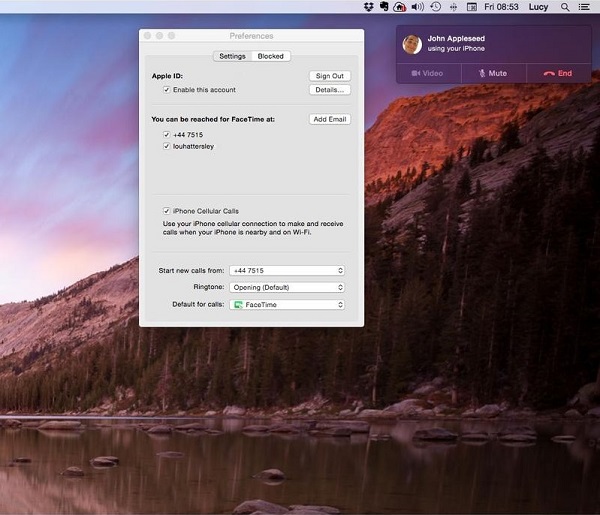This screenshot has width=600, height=515.
Task: Open the Ringtone dropdown
Action: (287, 287)
